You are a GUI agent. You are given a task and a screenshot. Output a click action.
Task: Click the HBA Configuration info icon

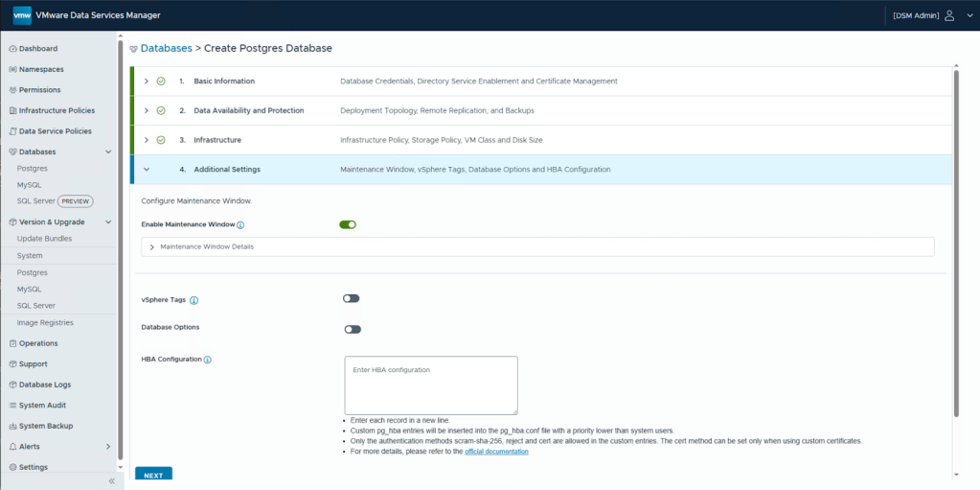[208, 360]
